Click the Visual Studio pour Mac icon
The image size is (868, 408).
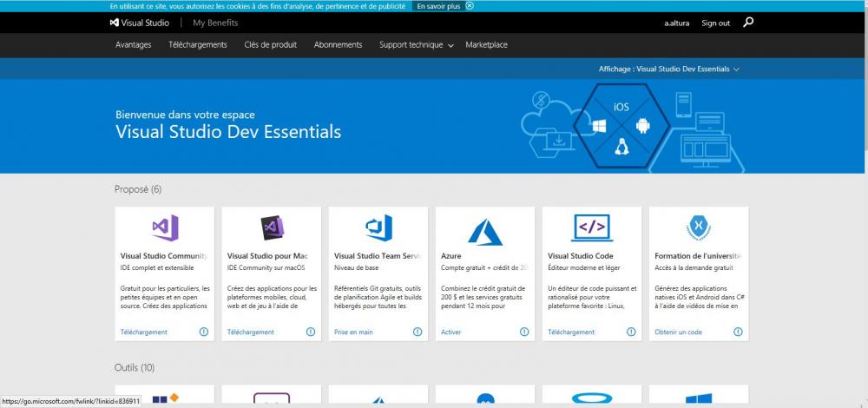[272, 228]
